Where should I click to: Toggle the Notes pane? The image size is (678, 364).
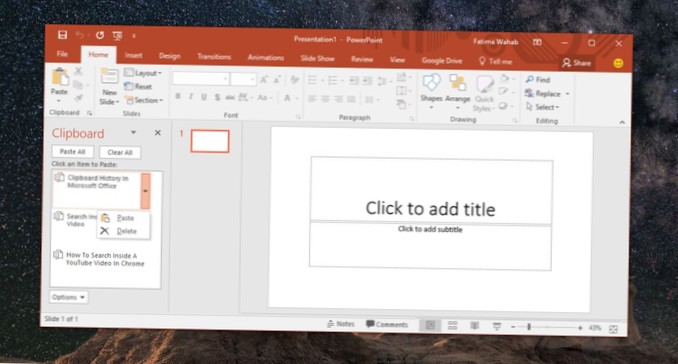[x=341, y=324]
